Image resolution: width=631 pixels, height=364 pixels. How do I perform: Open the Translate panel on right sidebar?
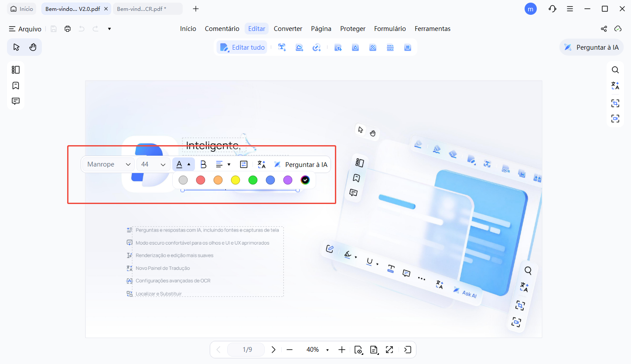615,85
